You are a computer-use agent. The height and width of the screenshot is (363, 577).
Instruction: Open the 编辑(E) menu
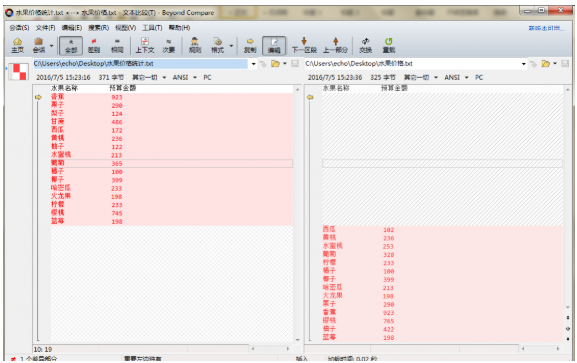click(71, 28)
